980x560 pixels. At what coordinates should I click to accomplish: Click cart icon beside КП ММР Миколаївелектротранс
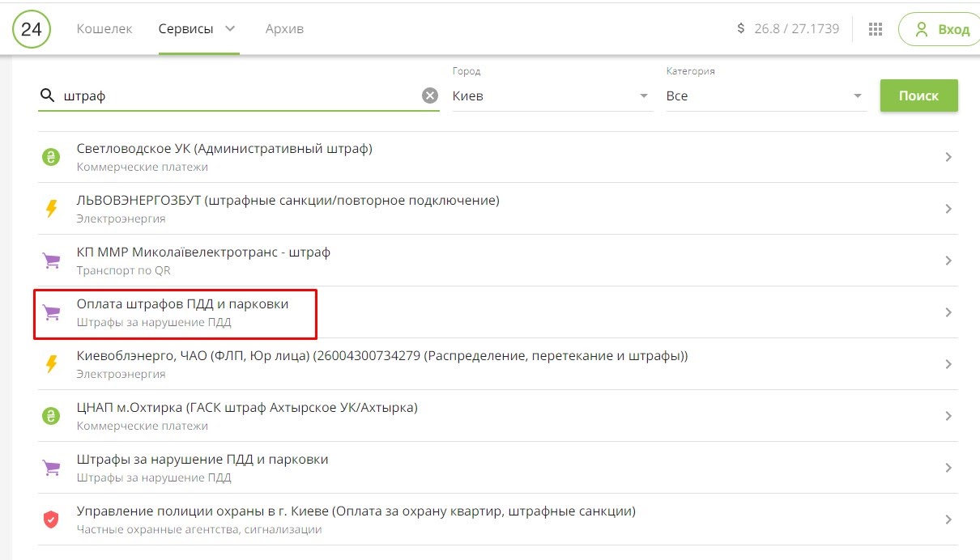pos(51,261)
